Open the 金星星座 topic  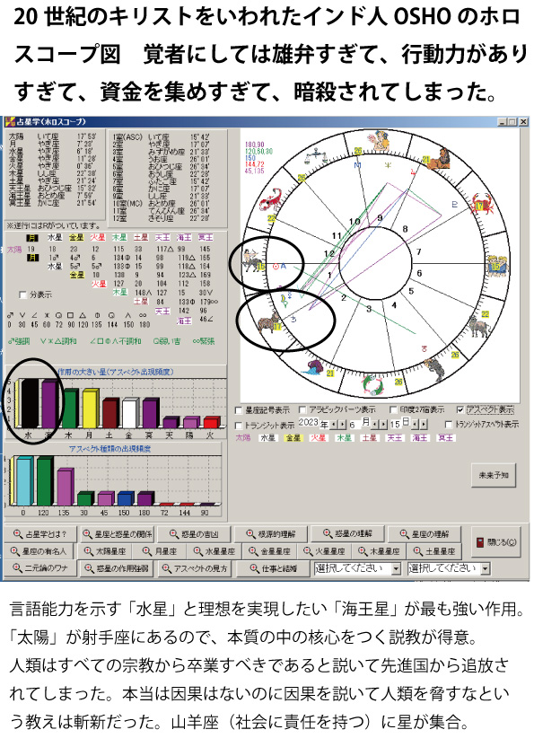pyautogui.click(x=269, y=551)
